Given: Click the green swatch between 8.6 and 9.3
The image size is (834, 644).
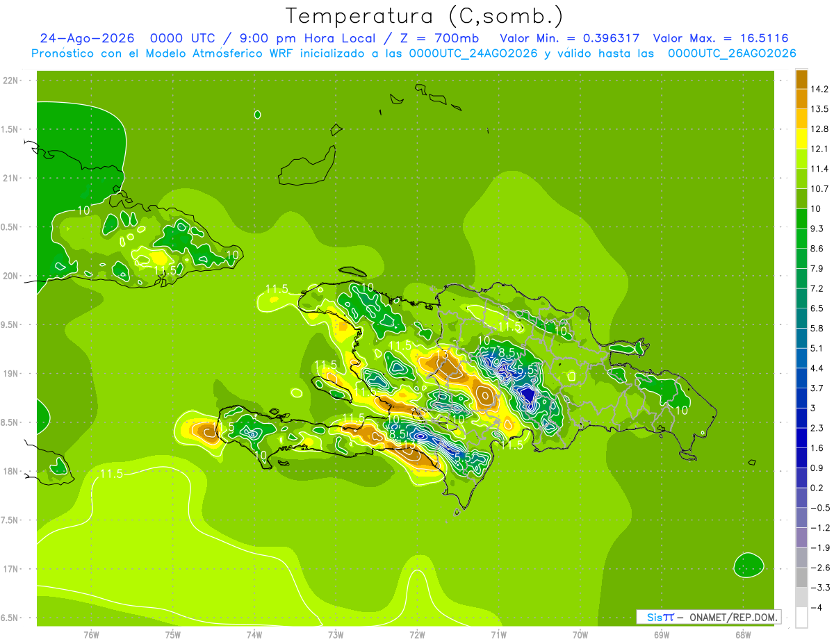Looking at the screenshot, I should point(801,238).
